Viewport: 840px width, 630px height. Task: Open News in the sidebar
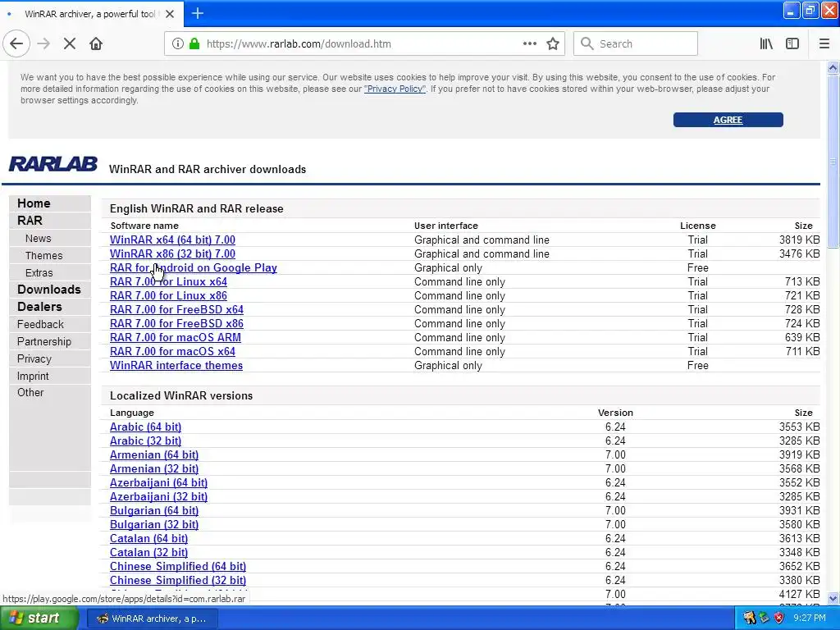pos(38,238)
